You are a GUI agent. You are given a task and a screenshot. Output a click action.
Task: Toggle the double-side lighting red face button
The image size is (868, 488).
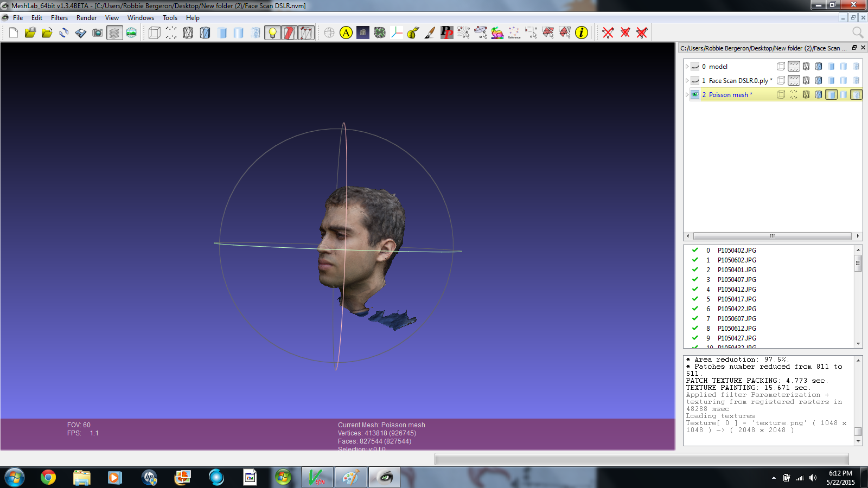pos(289,33)
